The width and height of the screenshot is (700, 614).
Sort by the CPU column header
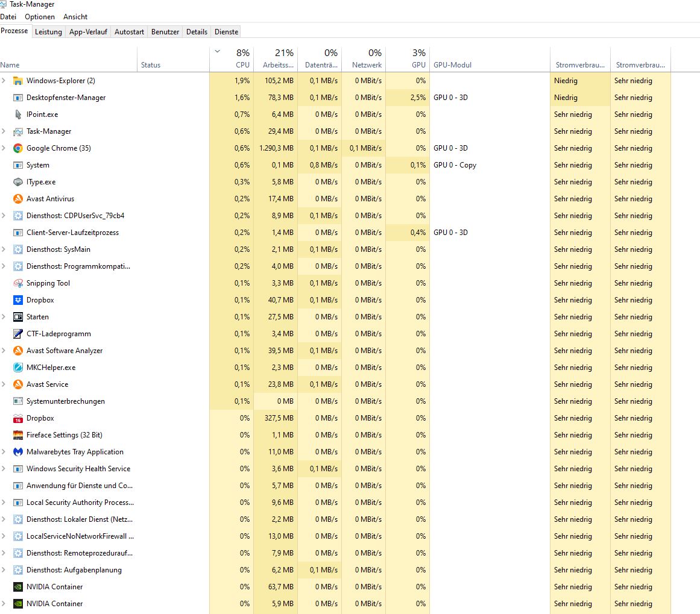[232, 59]
